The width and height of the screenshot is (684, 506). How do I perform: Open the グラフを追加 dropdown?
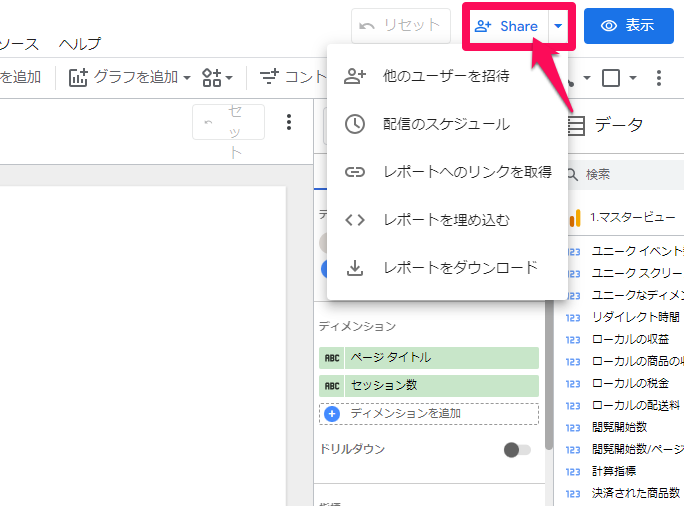point(130,78)
